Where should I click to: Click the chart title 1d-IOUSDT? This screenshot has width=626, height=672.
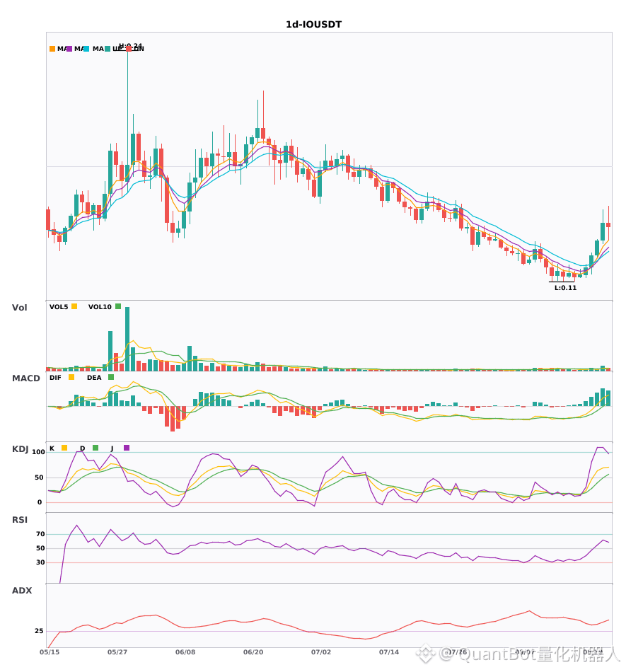pos(313,25)
